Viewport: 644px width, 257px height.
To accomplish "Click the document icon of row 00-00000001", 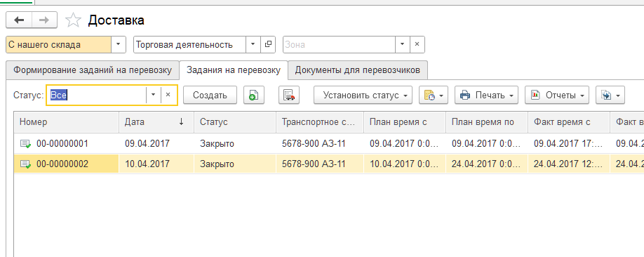I will 25,143.
